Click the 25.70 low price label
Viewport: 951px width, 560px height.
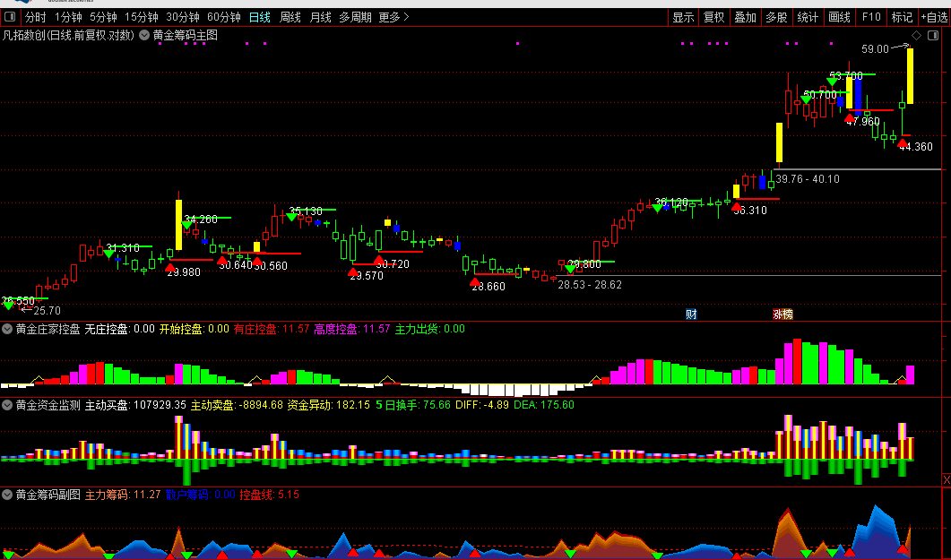coord(47,311)
